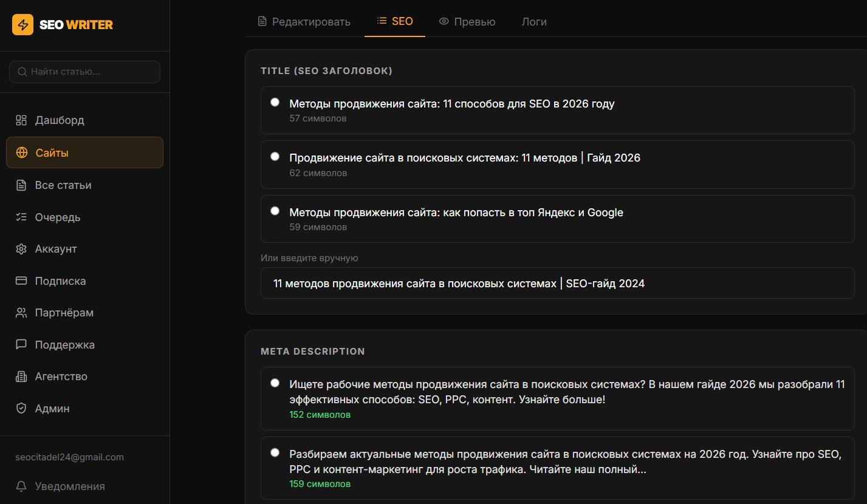867x504 pixels.
Task: Click the Сайты globe icon
Action: [22, 152]
